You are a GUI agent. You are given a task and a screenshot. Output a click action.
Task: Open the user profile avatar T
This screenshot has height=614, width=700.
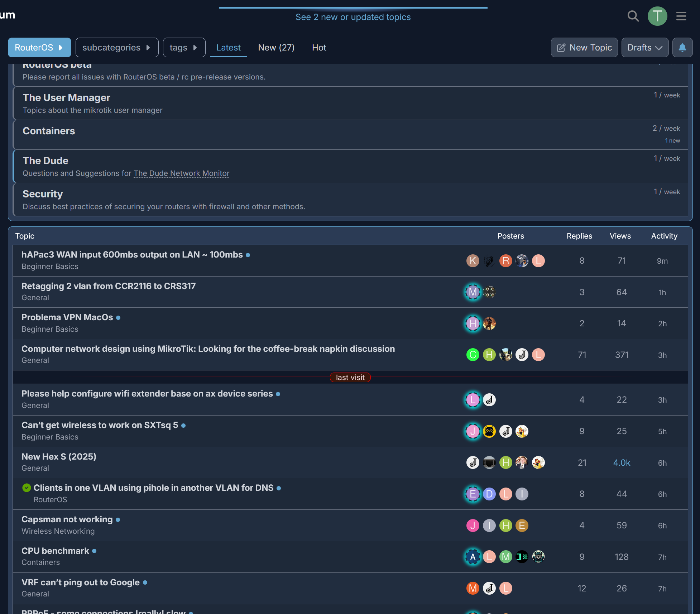pos(657,16)
